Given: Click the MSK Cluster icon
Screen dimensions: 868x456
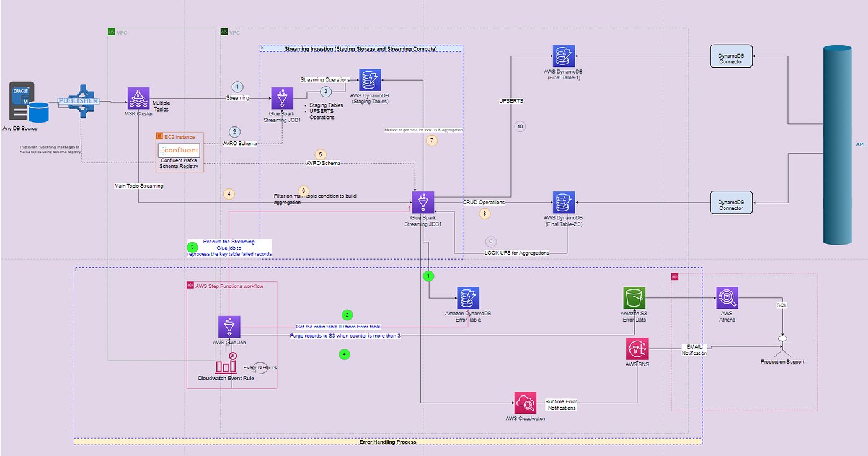Looking at the screenshot, I should (138, 98).
